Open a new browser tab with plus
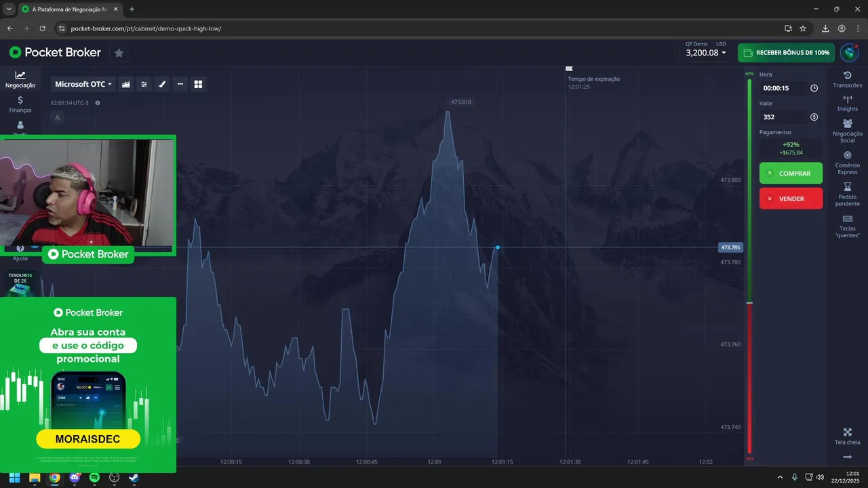The height and width of the screenshot is (488, 868). click(x=132, y=9)
